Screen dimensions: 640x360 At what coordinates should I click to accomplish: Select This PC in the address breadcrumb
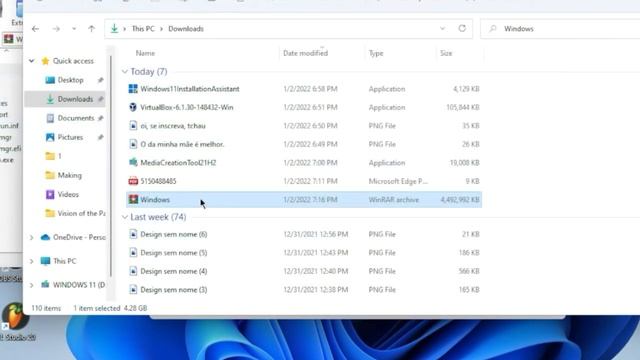[x=143, y=29]
